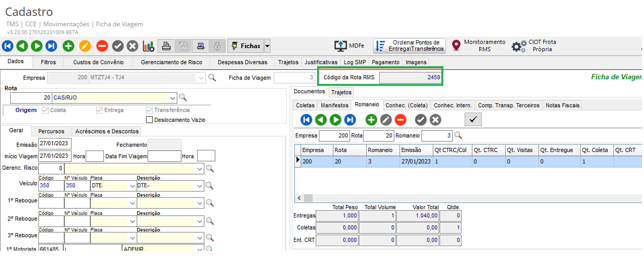Switch to the Gerenciamento de Risco tab

171,62
